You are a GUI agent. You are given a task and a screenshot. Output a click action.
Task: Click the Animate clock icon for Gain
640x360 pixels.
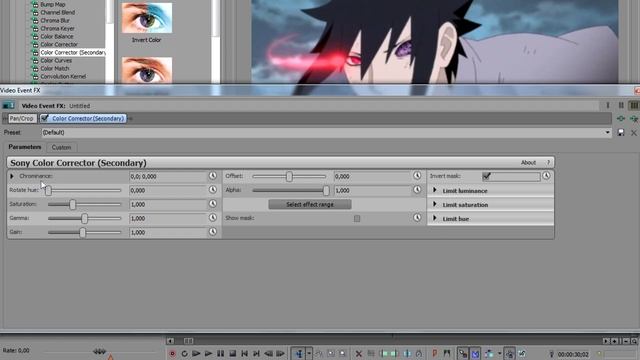(x=213, y=232)
